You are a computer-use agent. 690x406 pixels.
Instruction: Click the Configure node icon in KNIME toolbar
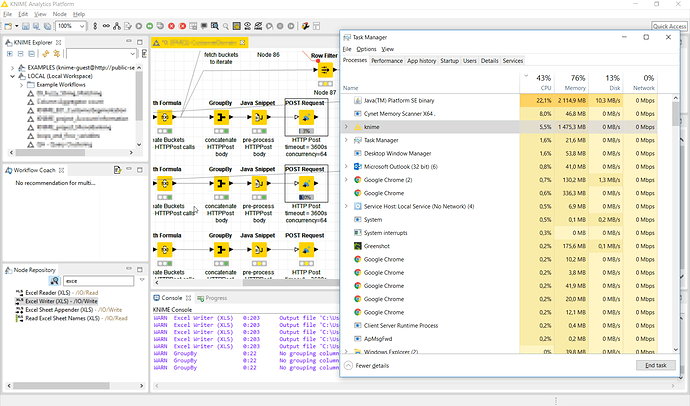click(128, 26)
